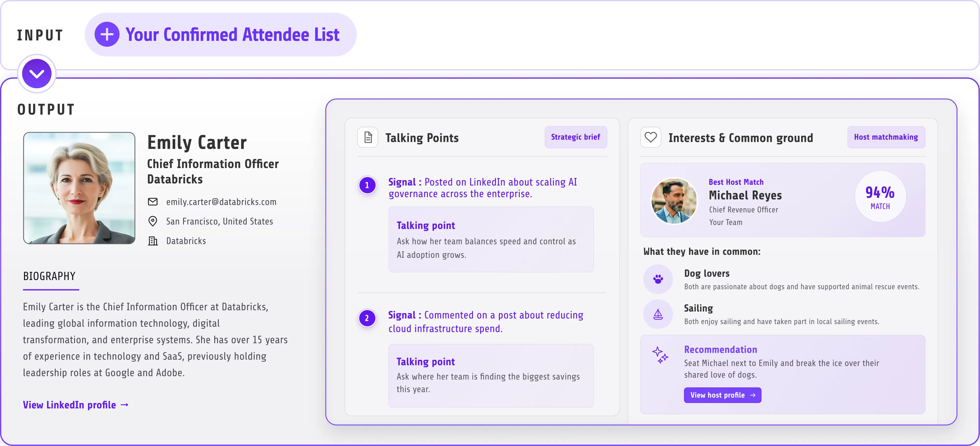Open the View LinkedIn profile link
The image size is (980, 446).
(x=76, y=405)
